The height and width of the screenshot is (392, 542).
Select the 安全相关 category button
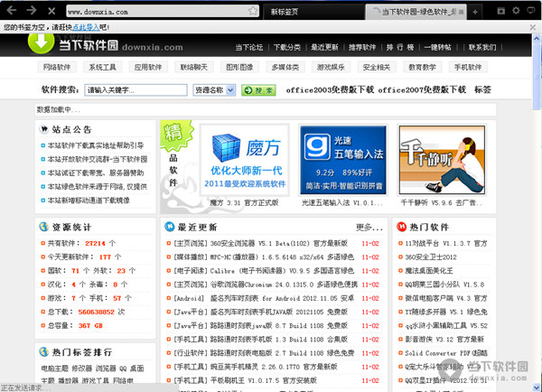point(377,67)
